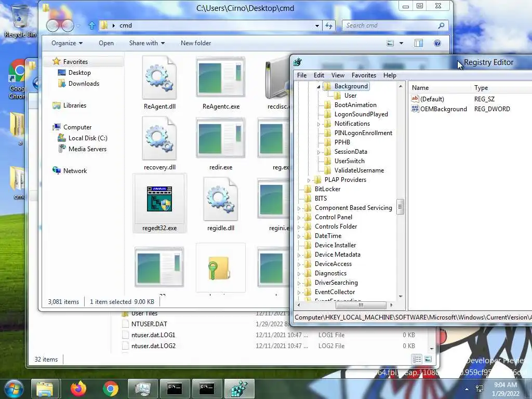This screenshot has height=399, width=532.
Task: Switch to the Registry Editor taskbar button
Action: pyautogui.click(x=239, y=389)
